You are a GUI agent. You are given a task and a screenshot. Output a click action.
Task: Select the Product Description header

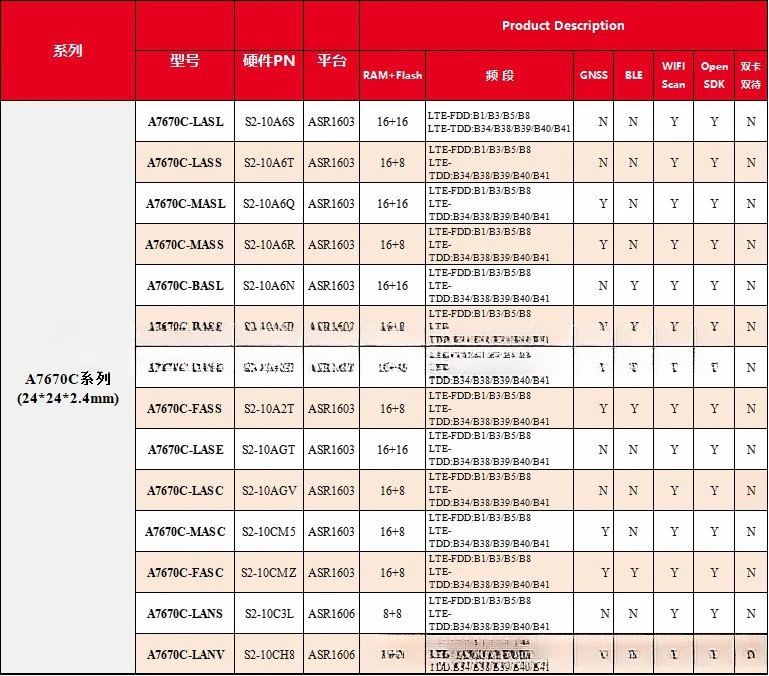pos(563,26)
